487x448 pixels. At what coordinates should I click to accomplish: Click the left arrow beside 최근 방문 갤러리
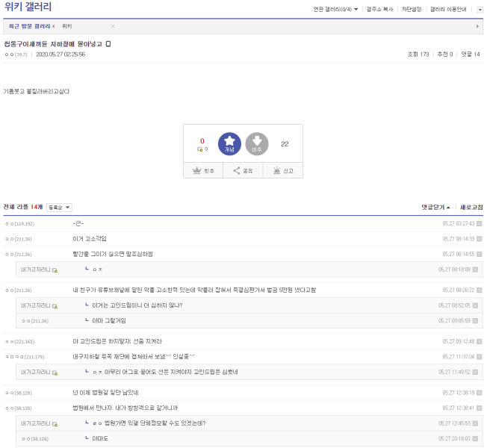54,26
